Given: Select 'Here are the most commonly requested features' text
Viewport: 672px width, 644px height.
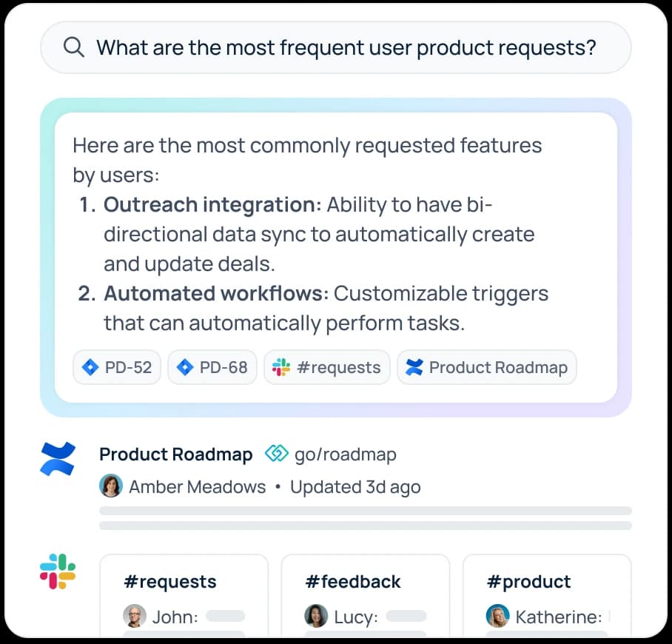Looking at the screenshot, I should click(307, 146).
